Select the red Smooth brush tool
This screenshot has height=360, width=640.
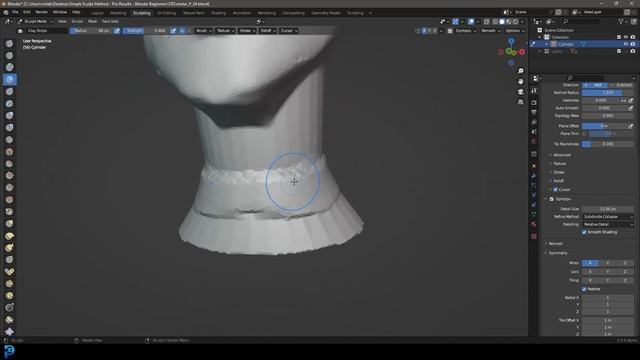coord(9,151)
